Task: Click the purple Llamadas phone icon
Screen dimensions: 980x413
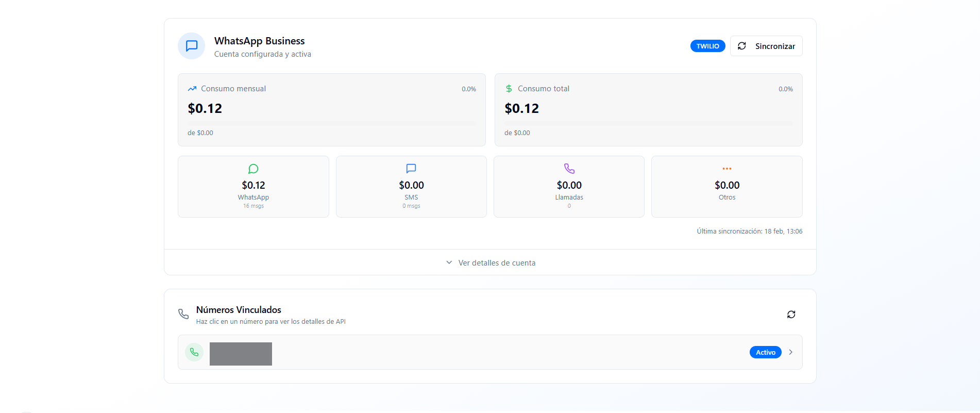Action: [x=569, y=169]
